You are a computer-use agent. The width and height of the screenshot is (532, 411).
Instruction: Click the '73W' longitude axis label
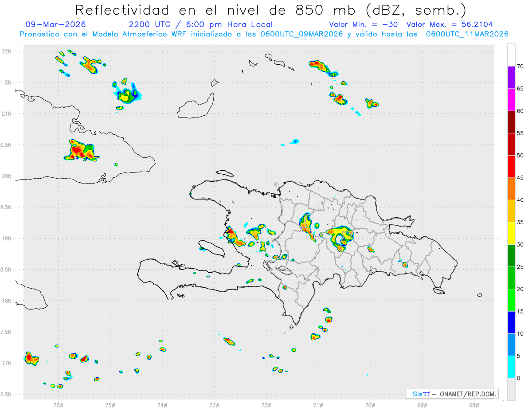click(x=214, y=405)
